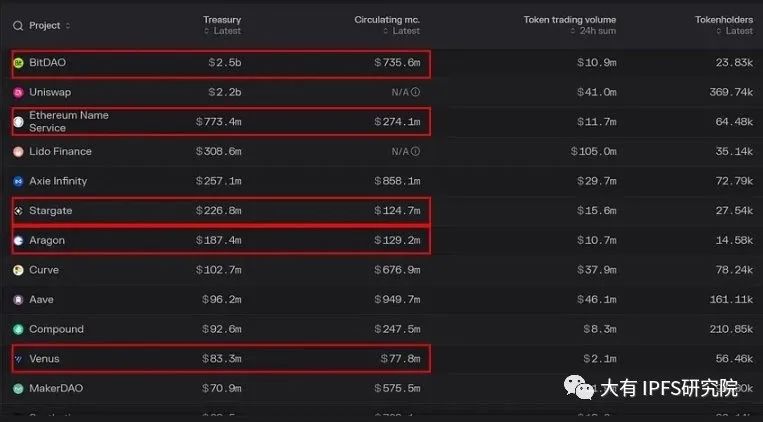Click the blue Axie Infinity logo icon
The height and width of the screenshot is (422, 763).
(x=18, y=182)
